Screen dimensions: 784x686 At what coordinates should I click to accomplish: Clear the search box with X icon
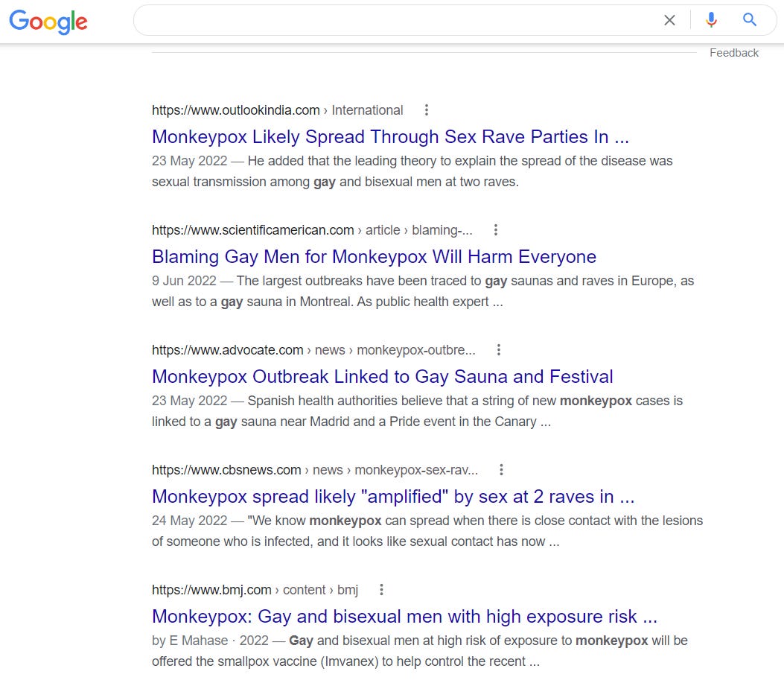pos(669,20)
